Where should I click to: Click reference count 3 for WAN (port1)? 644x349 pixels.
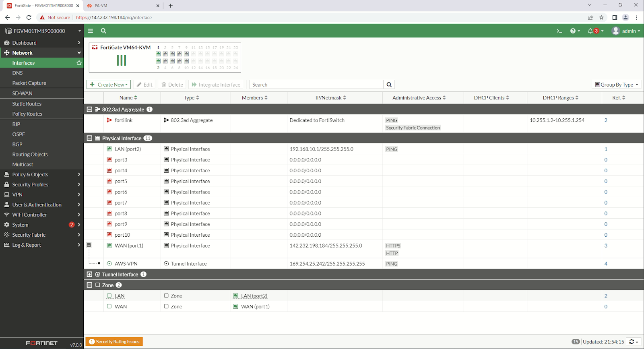tap(606, 246)
